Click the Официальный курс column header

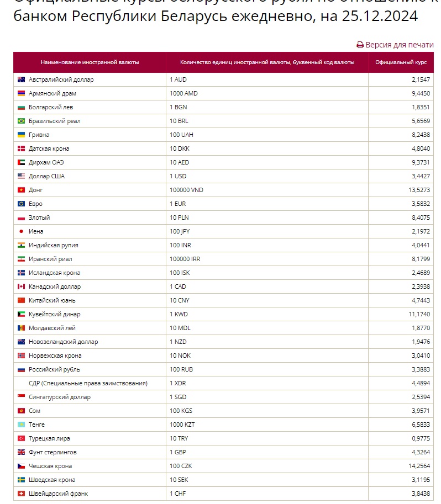coord(401,62)
